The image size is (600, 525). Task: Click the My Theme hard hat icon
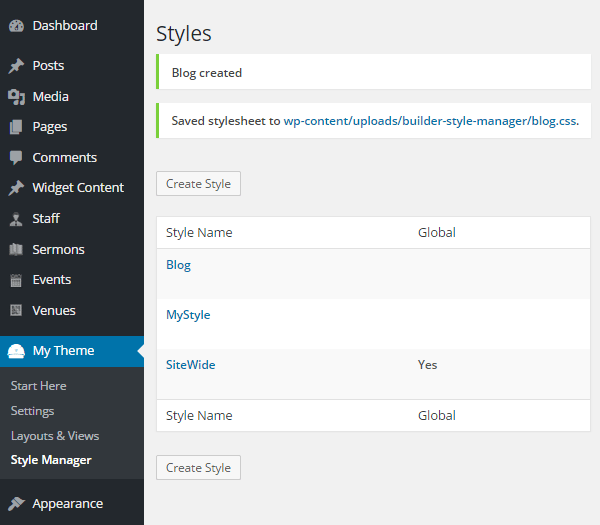16,351
